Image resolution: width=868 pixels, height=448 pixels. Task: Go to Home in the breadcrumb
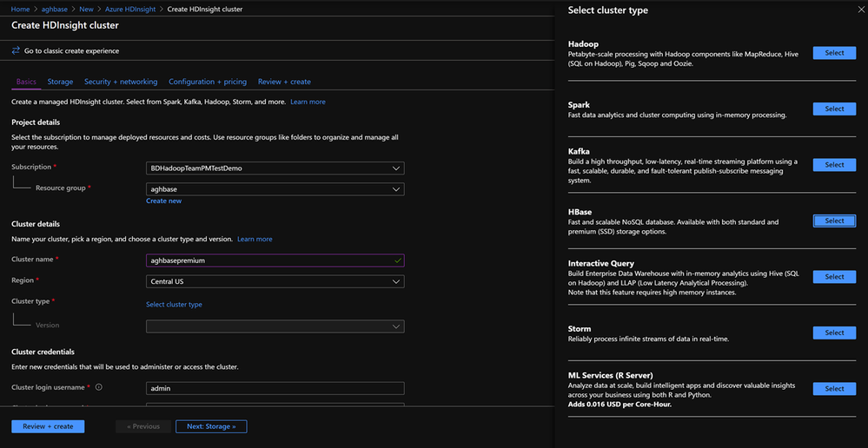tap(21, 10)
